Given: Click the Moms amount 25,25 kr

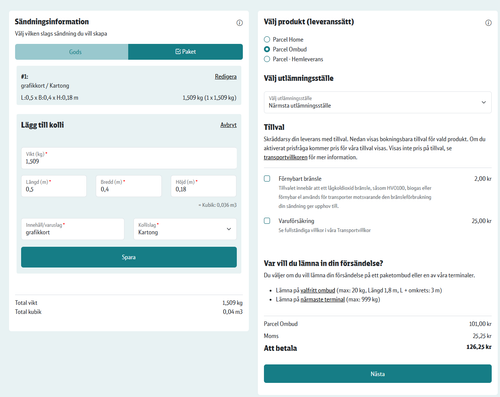Looking at the screenshot, I should coord(482,336).
